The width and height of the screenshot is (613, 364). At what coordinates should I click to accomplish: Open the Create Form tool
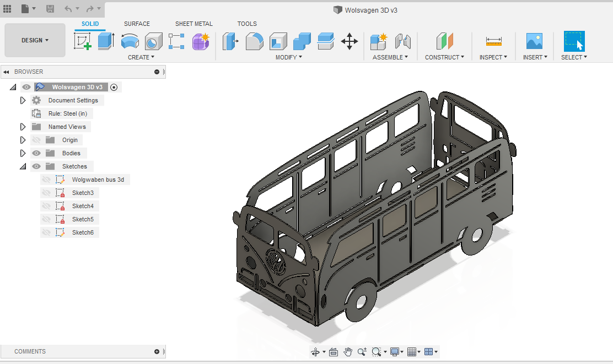(x=201, y=41)
